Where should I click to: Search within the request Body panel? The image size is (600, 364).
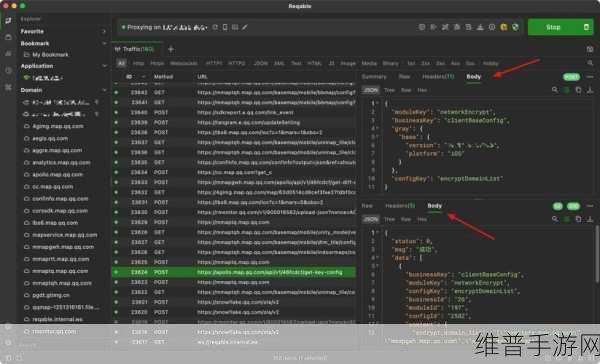[555, 90]
